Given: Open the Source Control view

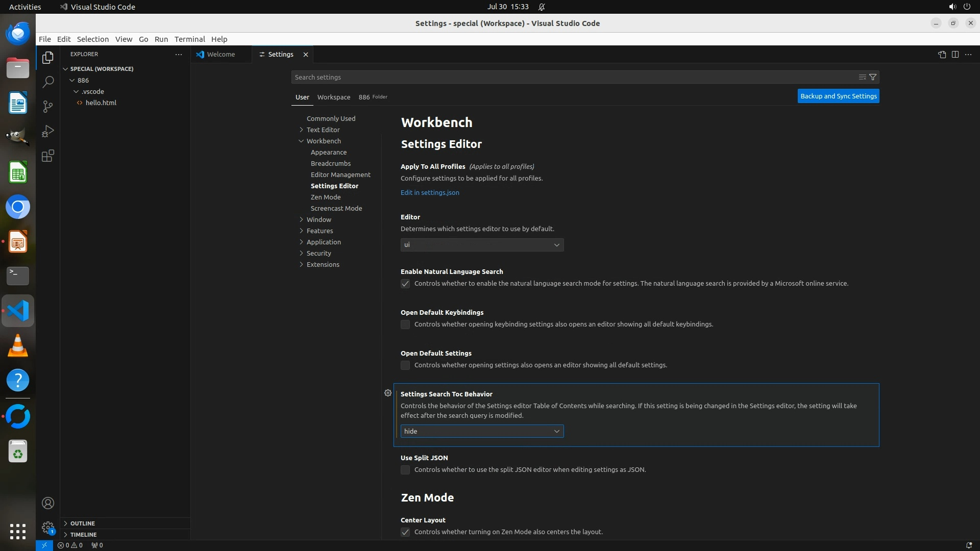Looking at the screenshot, I should 48,106.
